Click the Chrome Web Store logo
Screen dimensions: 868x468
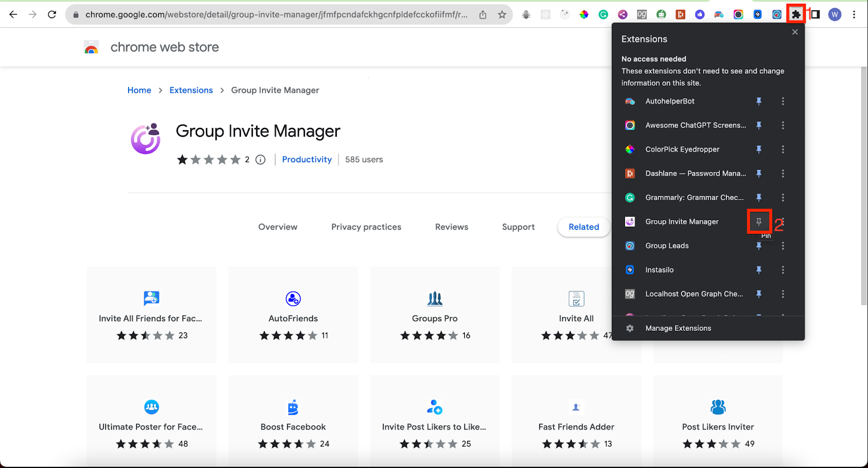(x=92, y=48)
